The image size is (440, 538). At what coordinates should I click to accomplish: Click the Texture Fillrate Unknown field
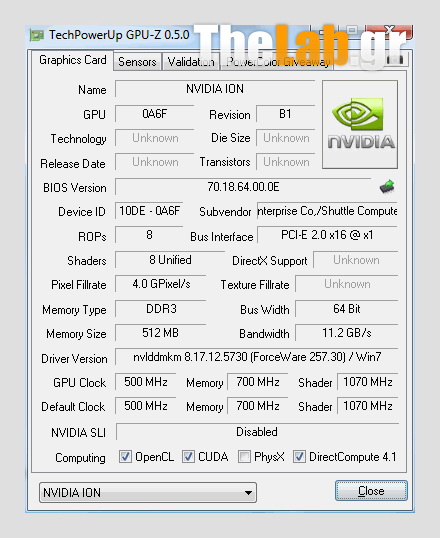[347, 284]
